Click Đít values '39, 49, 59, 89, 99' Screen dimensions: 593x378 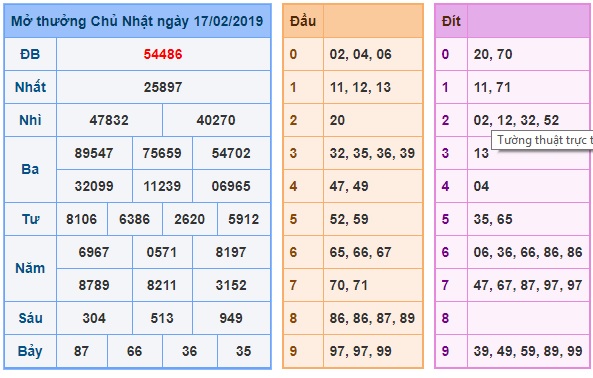[x=528, y=351]
